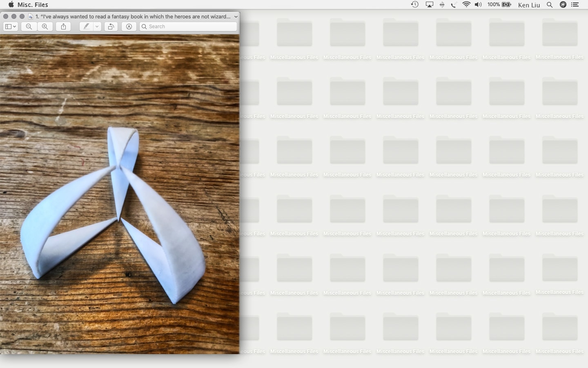The image size is (588, 368).
Task: Open the Wi-Fi menu
Action: coord(466,4)
